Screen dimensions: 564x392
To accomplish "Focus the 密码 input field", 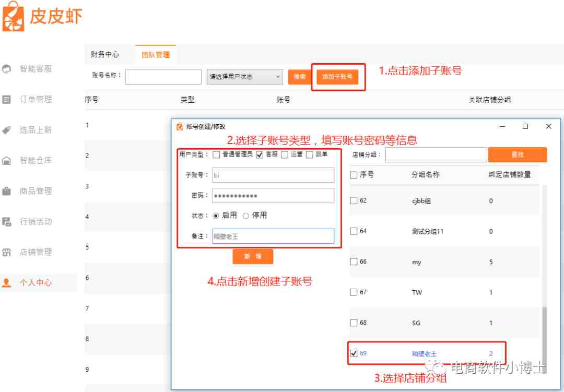I will pos(273,196).
